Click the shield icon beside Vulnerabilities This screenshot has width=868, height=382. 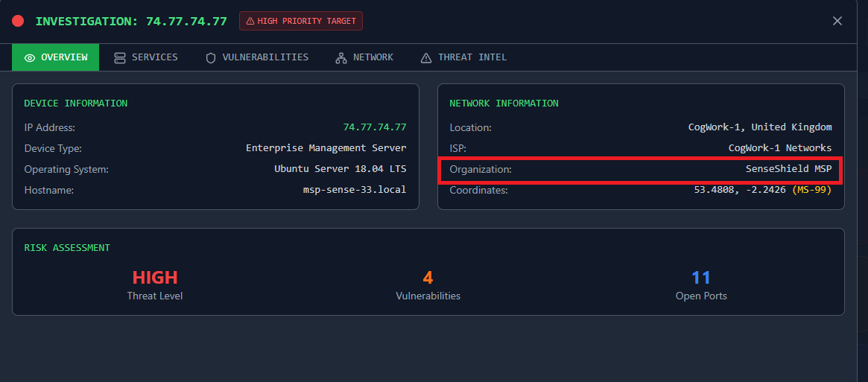pyautogui.click(x=211, y=57)
